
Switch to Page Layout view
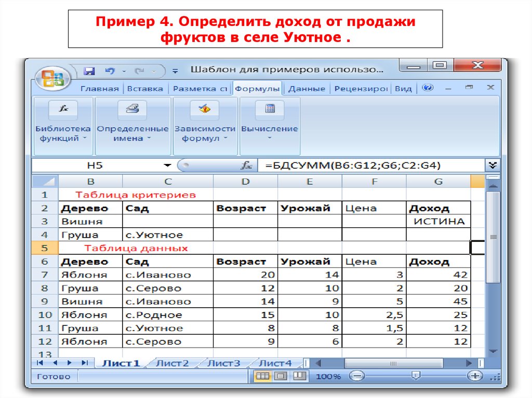click(x=280, y=376)
